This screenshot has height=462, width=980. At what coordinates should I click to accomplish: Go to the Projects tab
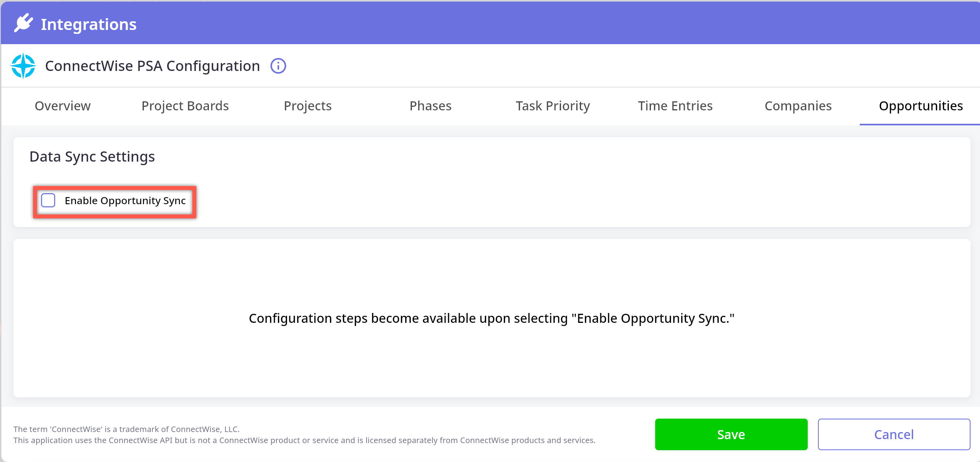tap(307, 106)
